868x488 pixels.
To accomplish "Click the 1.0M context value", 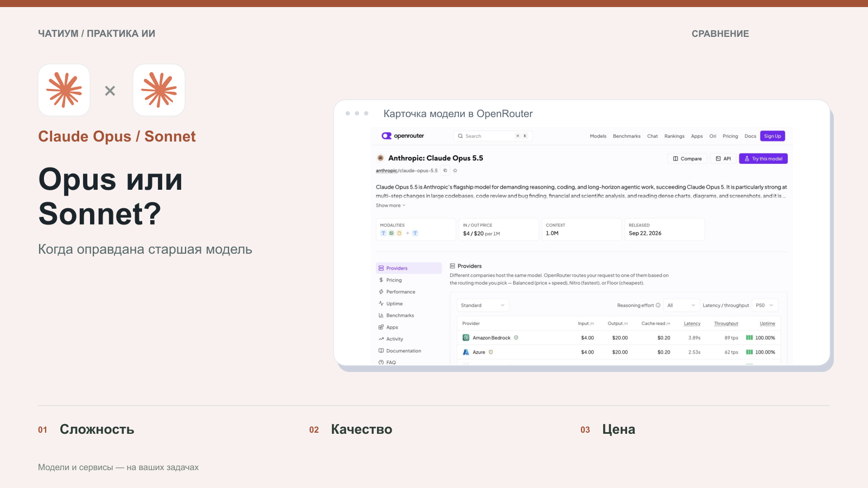I will 552,233.
